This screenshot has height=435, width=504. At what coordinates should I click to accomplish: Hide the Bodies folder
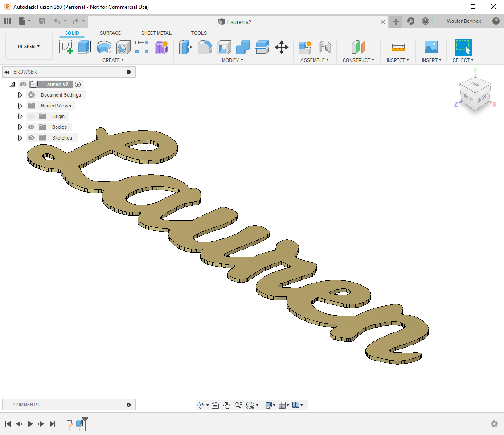(31, 127)
